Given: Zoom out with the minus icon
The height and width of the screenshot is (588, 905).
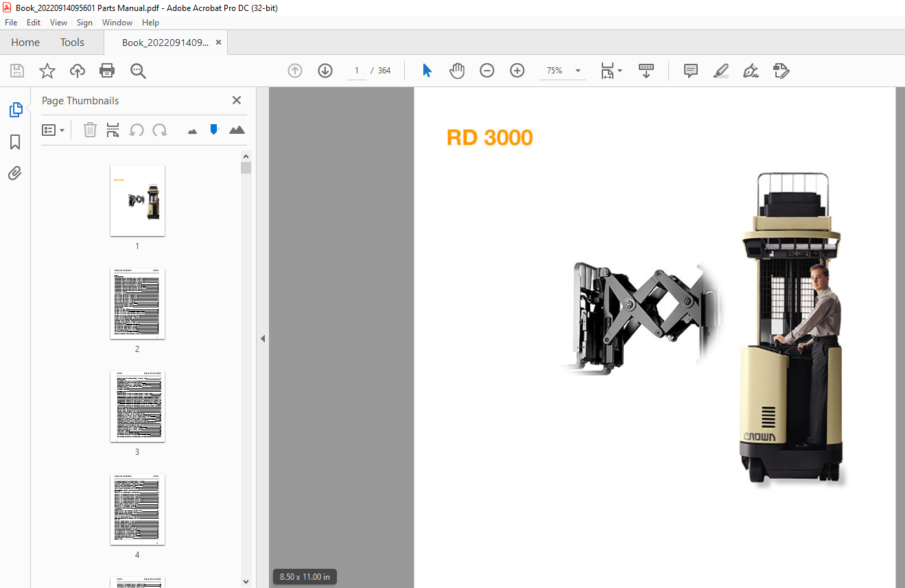Looking at the screenshot, I should [487, 71].
